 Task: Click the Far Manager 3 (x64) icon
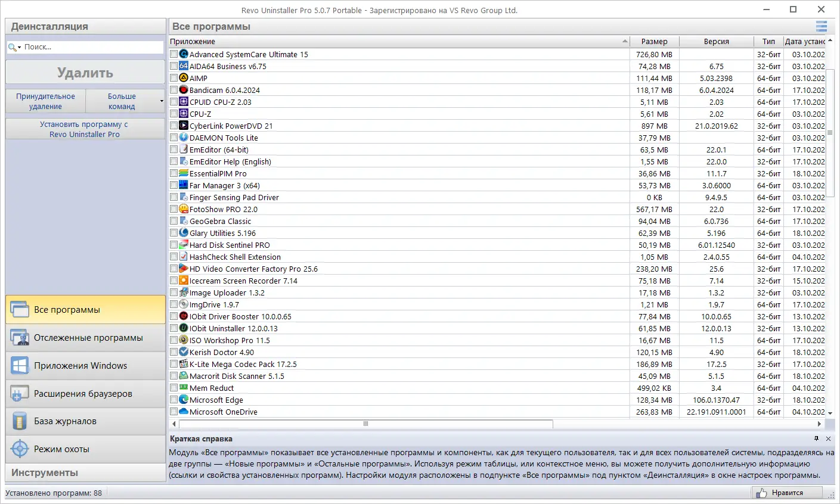184,185
